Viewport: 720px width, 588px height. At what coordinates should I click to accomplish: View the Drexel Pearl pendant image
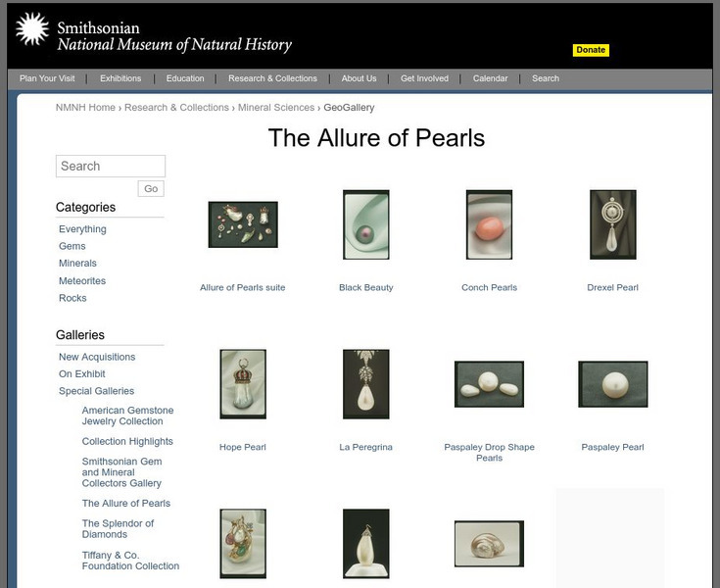coord(612,224)
